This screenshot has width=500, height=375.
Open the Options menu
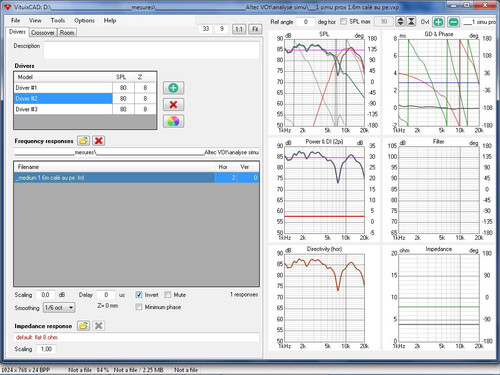click(84, 20)
